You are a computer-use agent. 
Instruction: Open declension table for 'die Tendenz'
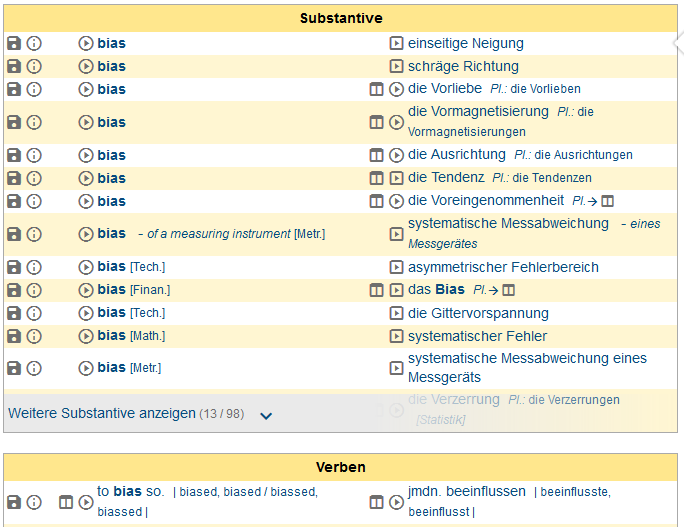(376, 178)
